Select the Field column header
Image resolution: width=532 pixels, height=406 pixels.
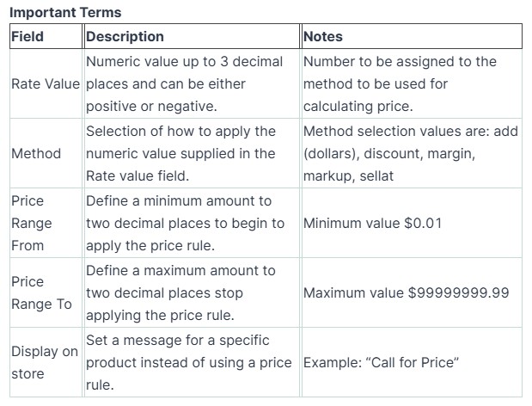28,37
